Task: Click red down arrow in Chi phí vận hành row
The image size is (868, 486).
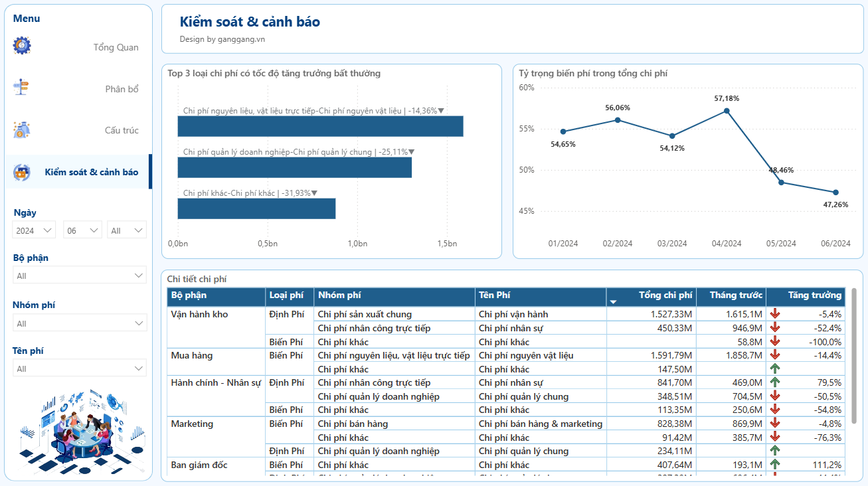Action: click(775, 314)
